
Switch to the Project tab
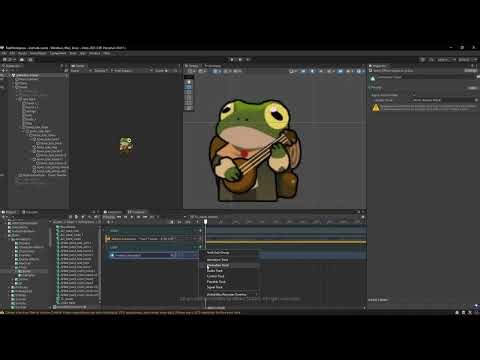pyautogui.click(x=10, y=212)
